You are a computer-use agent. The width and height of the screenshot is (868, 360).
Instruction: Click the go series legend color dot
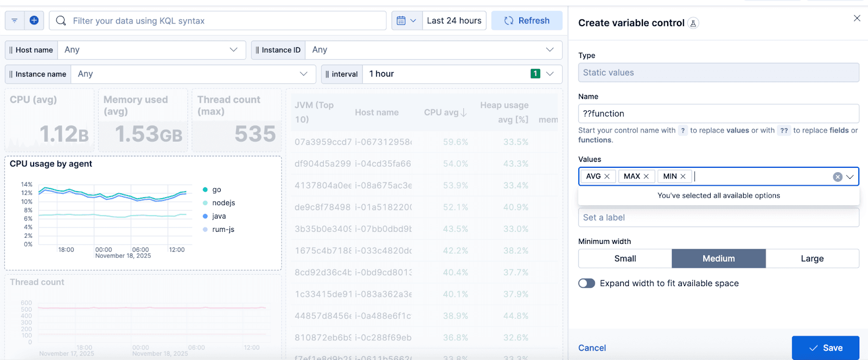205,190
